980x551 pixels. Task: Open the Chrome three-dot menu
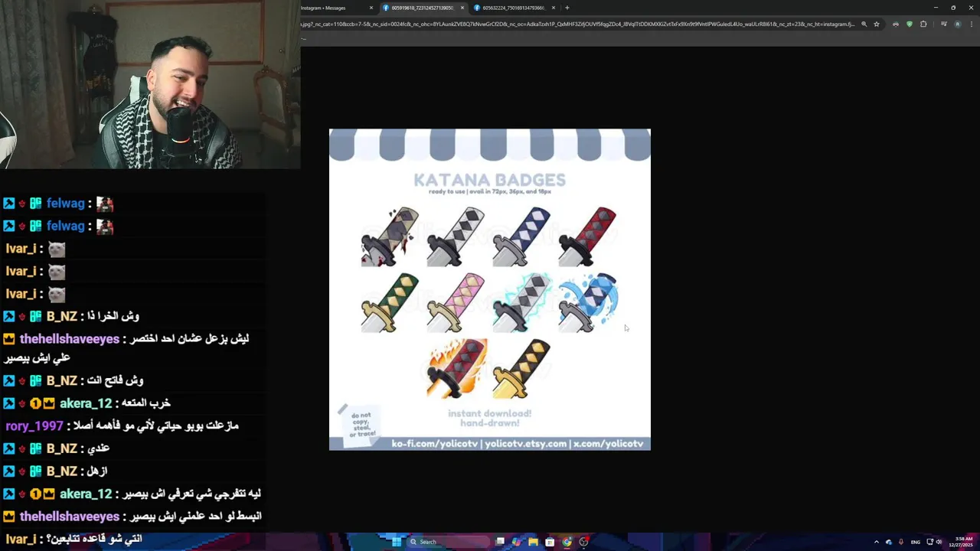(972, 24)
